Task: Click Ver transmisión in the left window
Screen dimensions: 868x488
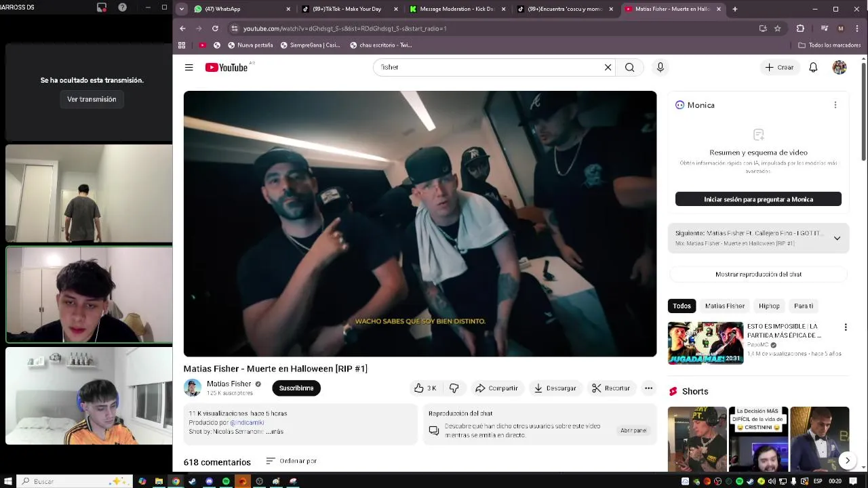Action: click(x=92, y=99)
